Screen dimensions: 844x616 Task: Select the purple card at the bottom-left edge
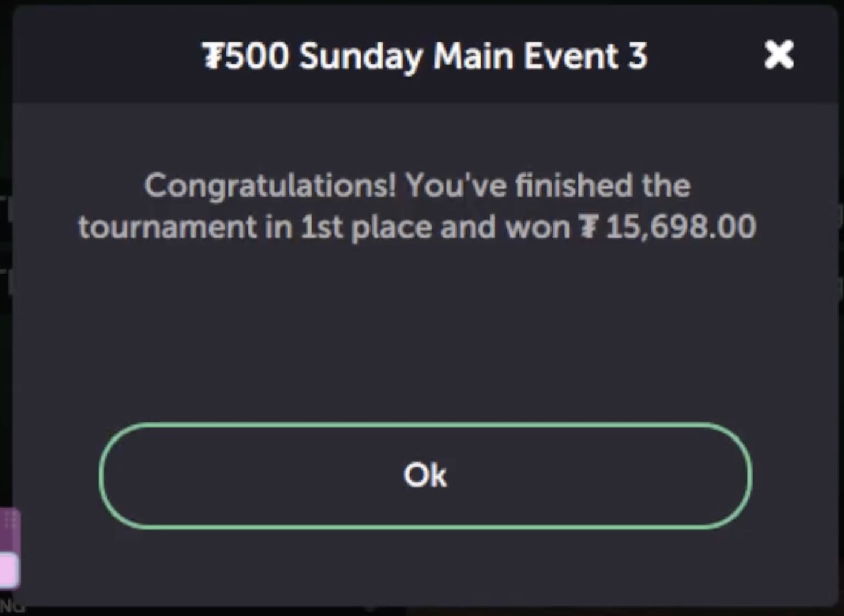click(x=10, y=548)
